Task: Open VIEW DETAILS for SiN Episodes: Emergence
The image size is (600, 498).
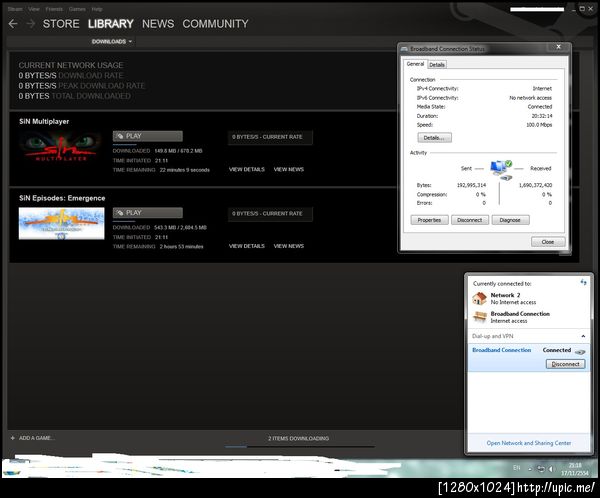Action: pyautogui.click(x=247, y=246)
